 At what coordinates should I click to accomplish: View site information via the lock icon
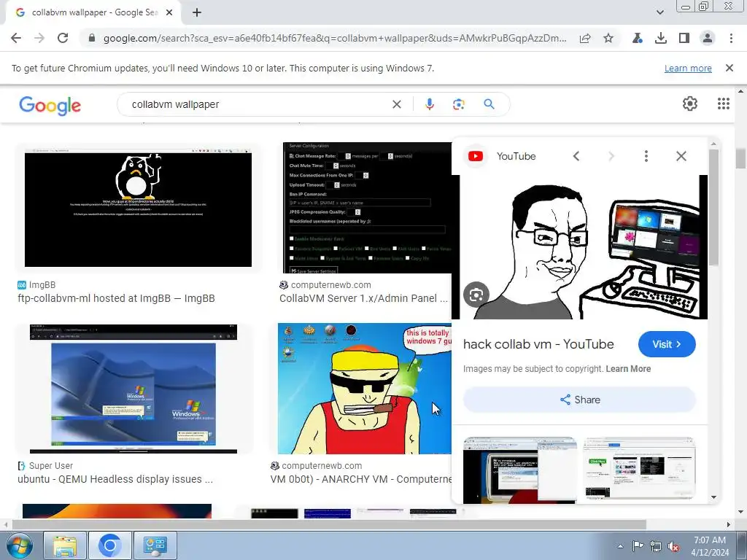point(92,38)
